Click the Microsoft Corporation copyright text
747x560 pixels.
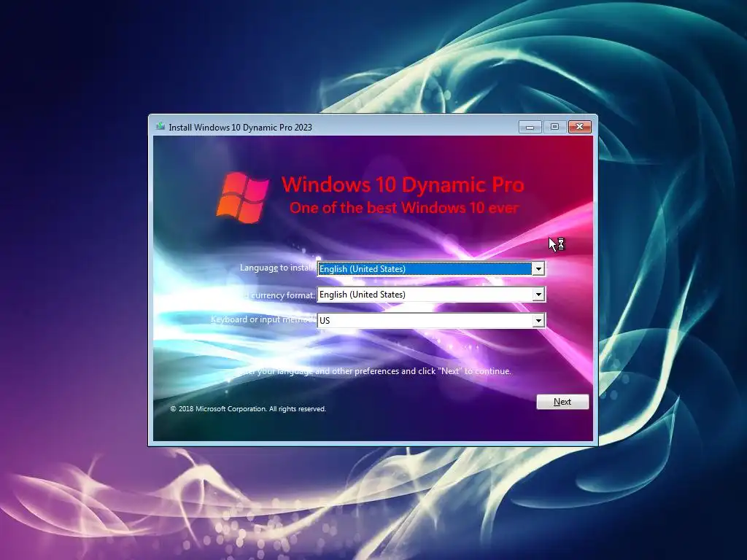click(x=248, y=408)
